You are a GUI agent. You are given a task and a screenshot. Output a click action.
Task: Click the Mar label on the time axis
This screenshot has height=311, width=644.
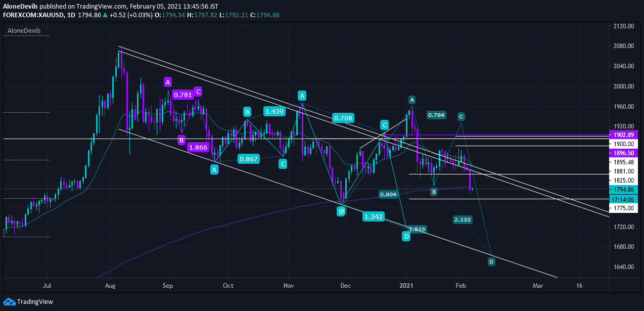(x=538, y=286)
